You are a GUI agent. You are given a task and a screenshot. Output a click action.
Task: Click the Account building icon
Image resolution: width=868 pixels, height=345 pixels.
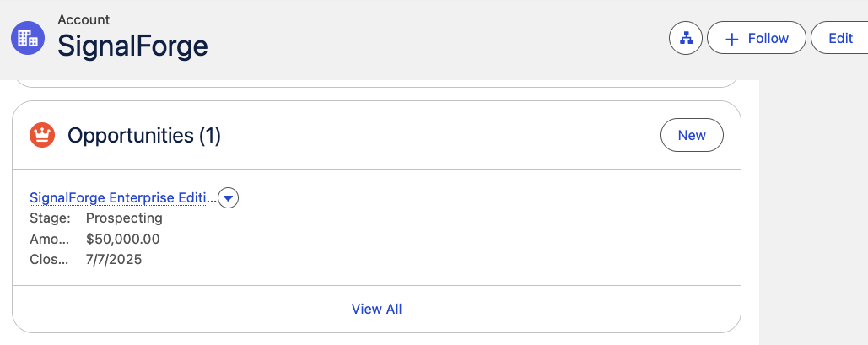tap(27, 38)
